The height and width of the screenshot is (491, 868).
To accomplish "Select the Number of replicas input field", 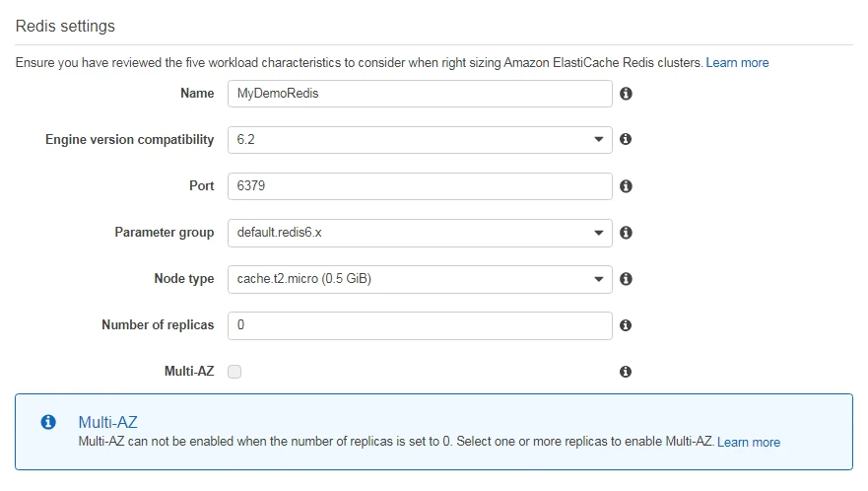I will [x=419, y=325].
